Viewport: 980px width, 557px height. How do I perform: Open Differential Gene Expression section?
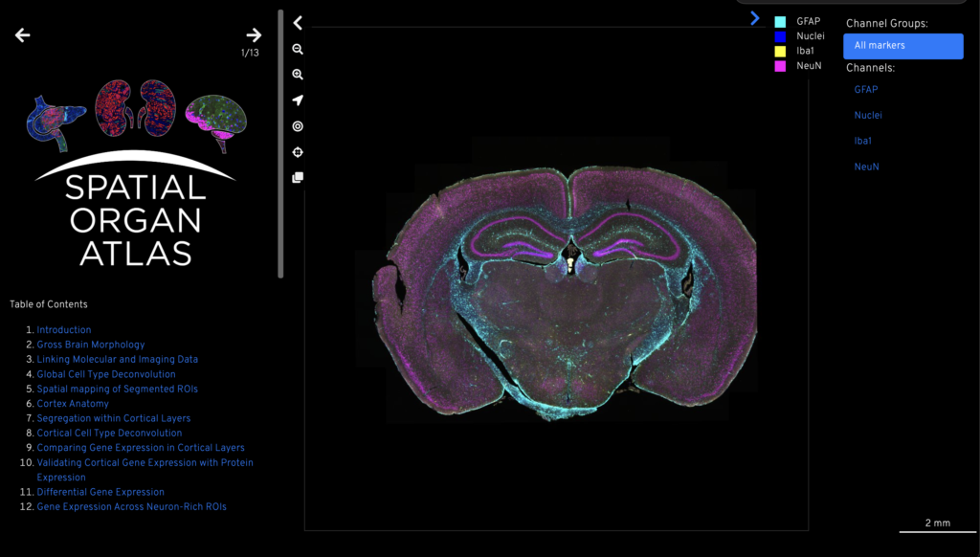[x=100, y=492]
